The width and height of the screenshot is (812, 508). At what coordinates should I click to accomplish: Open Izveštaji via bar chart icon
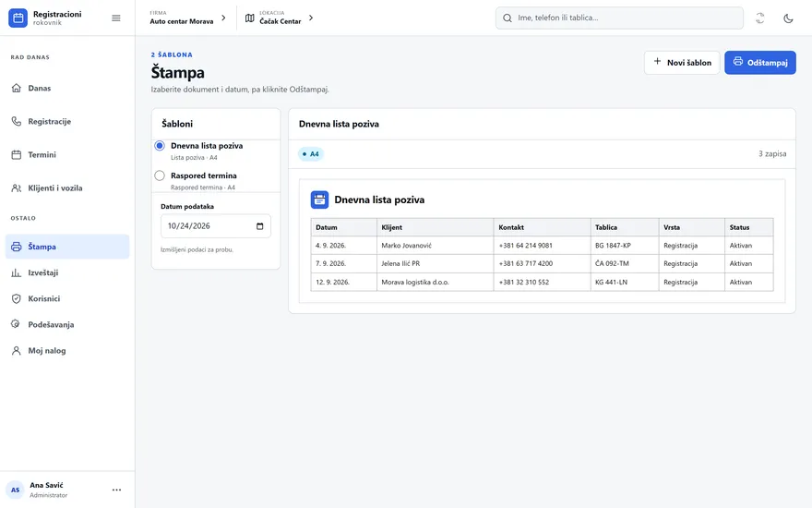pyautogui.click(x=17, y=272)
